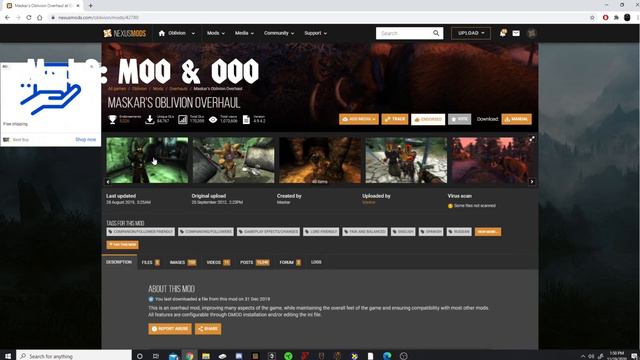This screenshot has height=360, width=640.
Task: Click the Share button
Action: [208, 329]
